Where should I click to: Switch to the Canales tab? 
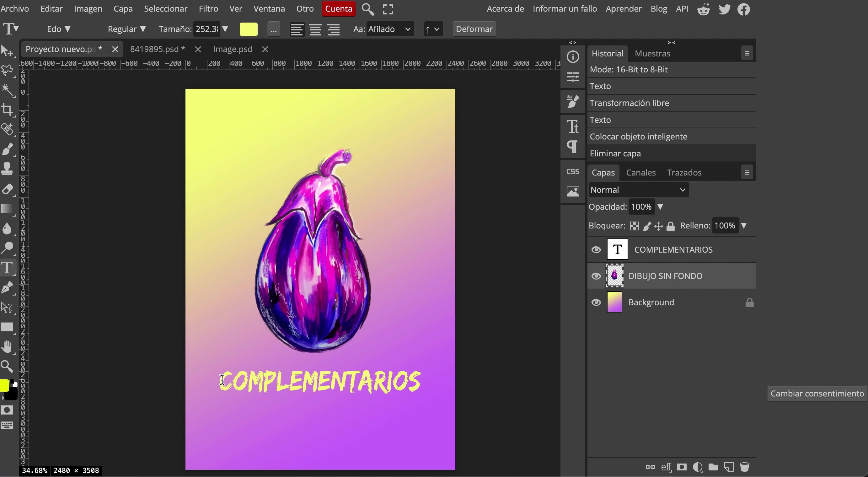click(x=640, y=173)
